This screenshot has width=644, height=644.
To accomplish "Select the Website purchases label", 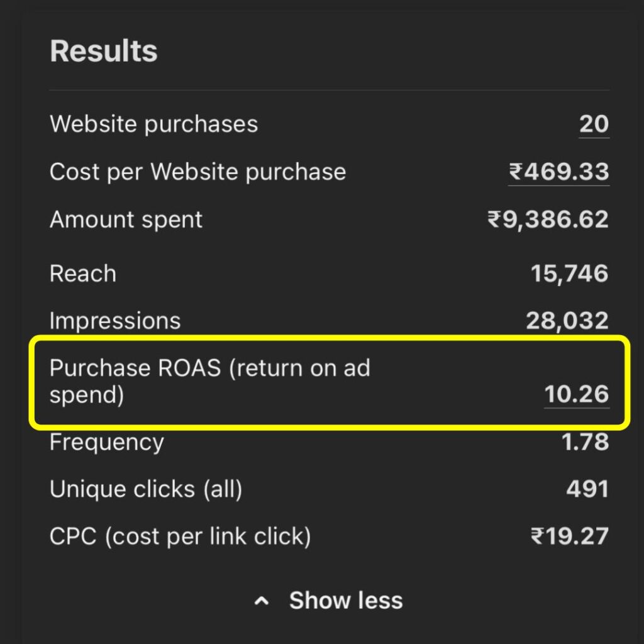I will 153,124.
